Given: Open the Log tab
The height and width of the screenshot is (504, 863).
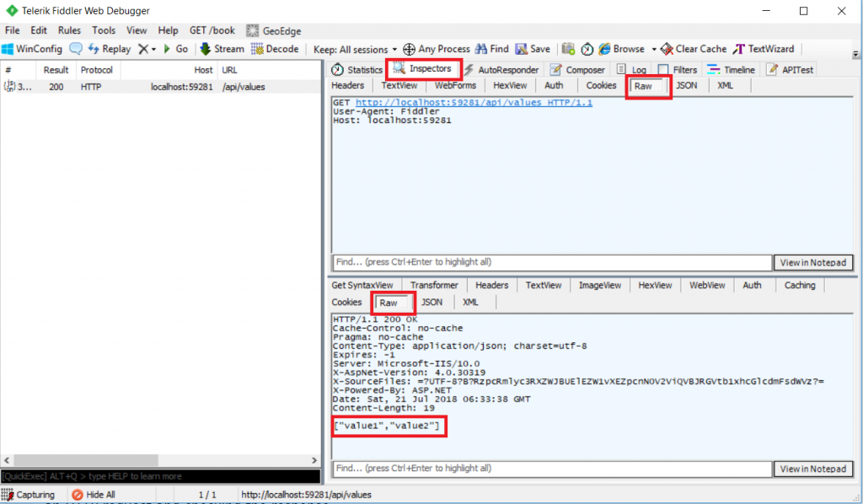Looking at the screenshot, I should pyautogui.click(x=631, y=70).
